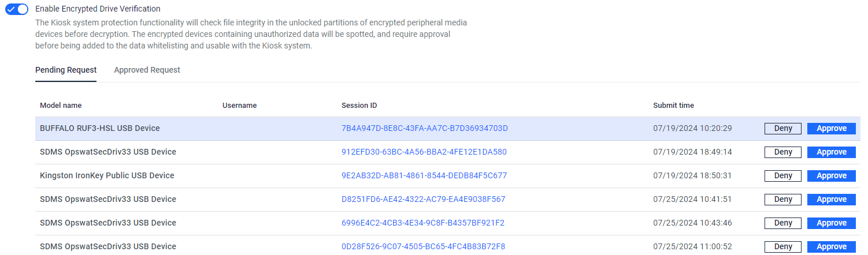Deny the request submitted 07/25/2024 10:43:46
The image size is (868, 255).
pos(783,223)
